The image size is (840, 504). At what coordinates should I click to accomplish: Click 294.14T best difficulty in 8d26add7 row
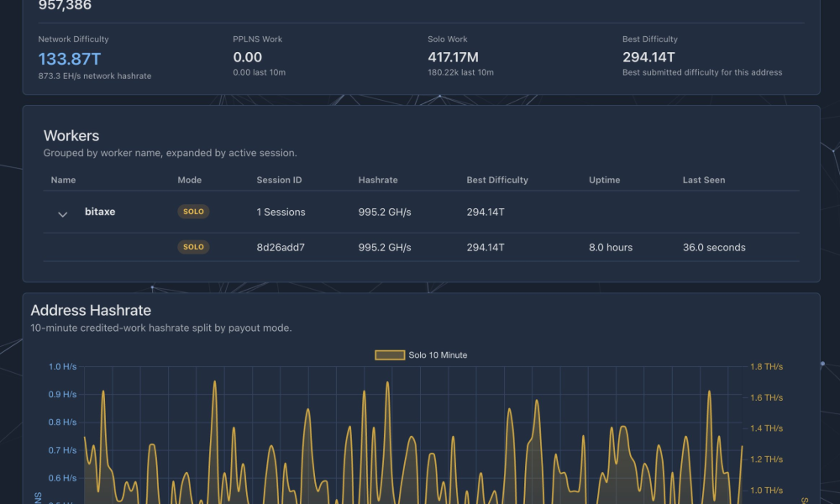(486, 248)
